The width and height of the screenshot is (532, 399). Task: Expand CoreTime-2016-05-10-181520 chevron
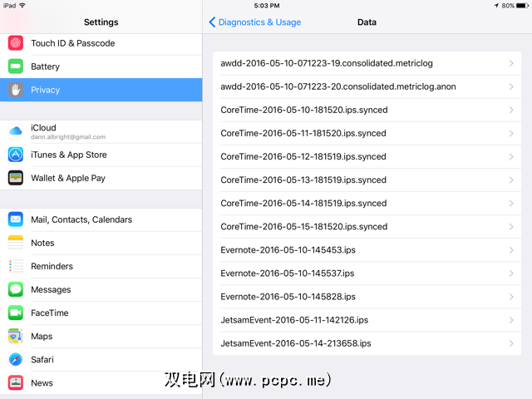[x=511, y=110]
